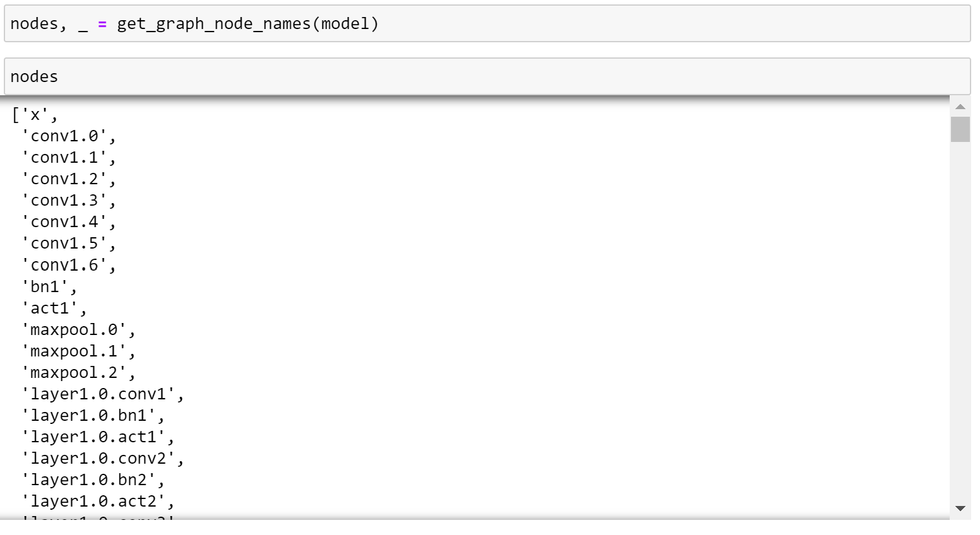Screen dimensions: 980x535
Task: Click the 'layer1.0.act1' output line
Action: point(99,437)
